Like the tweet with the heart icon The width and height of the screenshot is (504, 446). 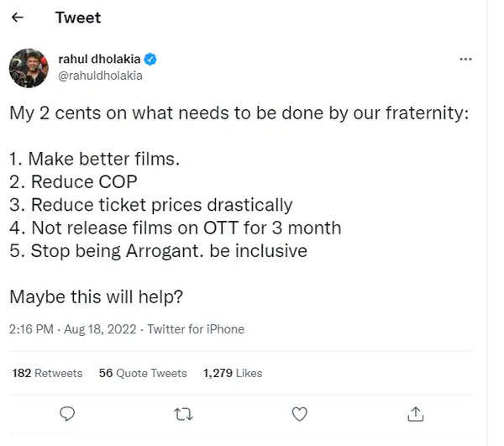point(299,413)
